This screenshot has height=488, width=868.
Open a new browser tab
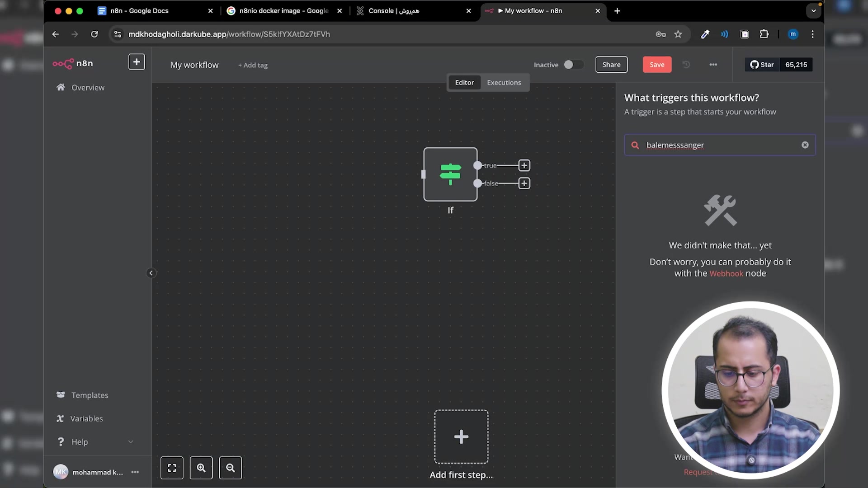coord(617,11)
